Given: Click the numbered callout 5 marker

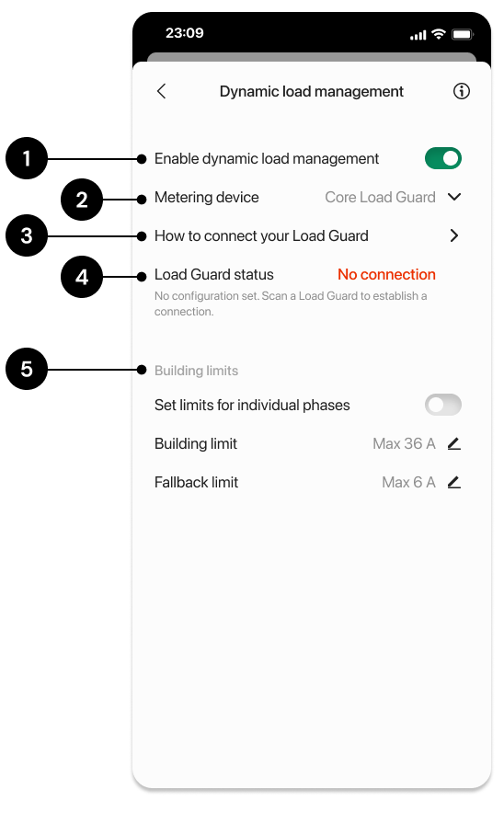Looking at the screenshot, I should pos(27,369).
